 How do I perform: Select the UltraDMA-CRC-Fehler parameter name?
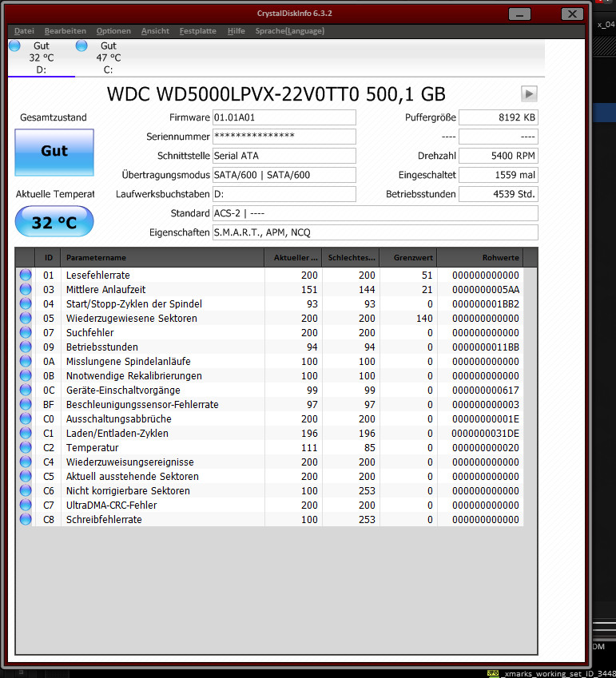click(111, 505)
